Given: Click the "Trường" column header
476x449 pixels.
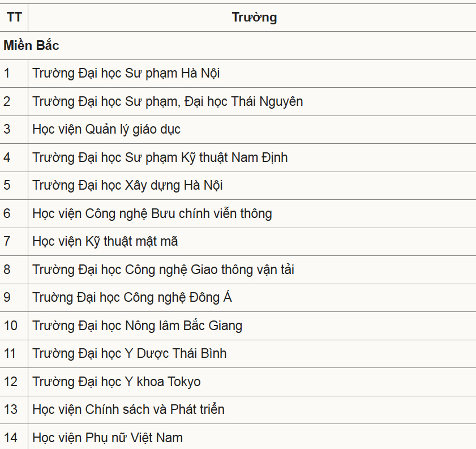Looking at the screenshot, I should click(254, 17).
